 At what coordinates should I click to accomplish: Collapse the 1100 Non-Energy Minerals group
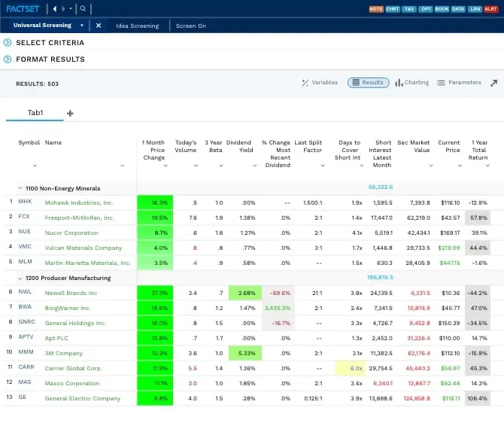tap(19, 188)
